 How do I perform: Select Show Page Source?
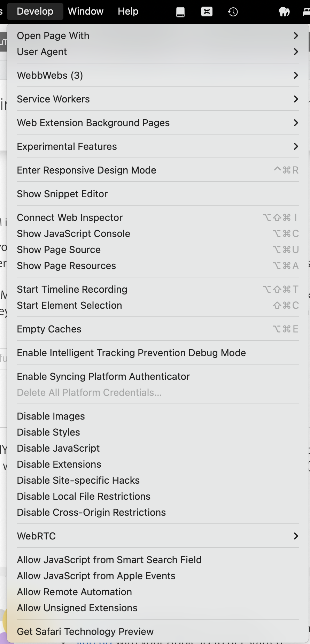point(59,250)
